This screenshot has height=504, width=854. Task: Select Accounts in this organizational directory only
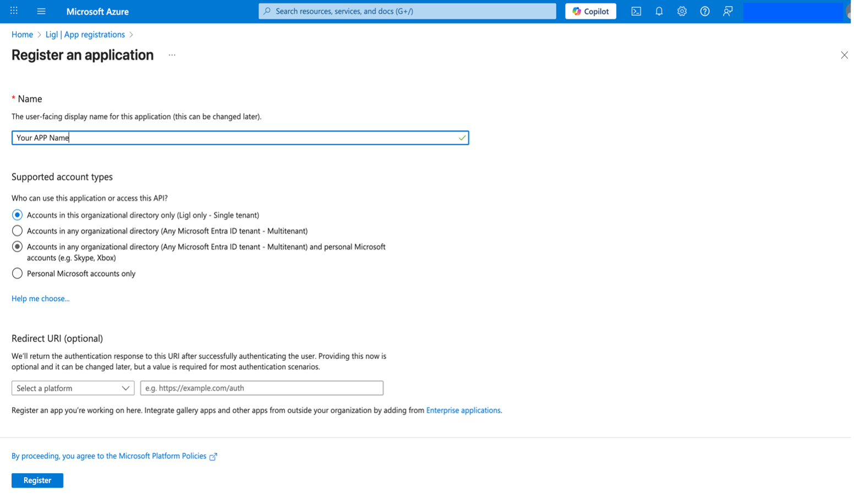click(x=18, y=215)
